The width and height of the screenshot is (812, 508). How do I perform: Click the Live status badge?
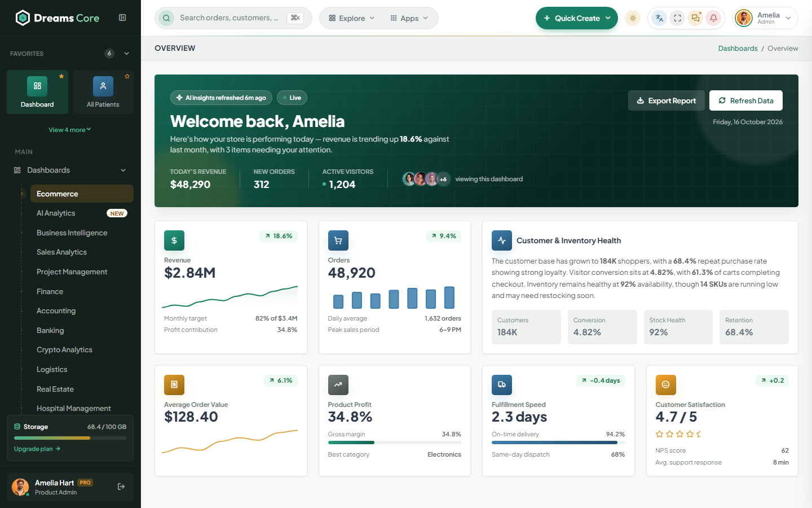coord(292,98)
